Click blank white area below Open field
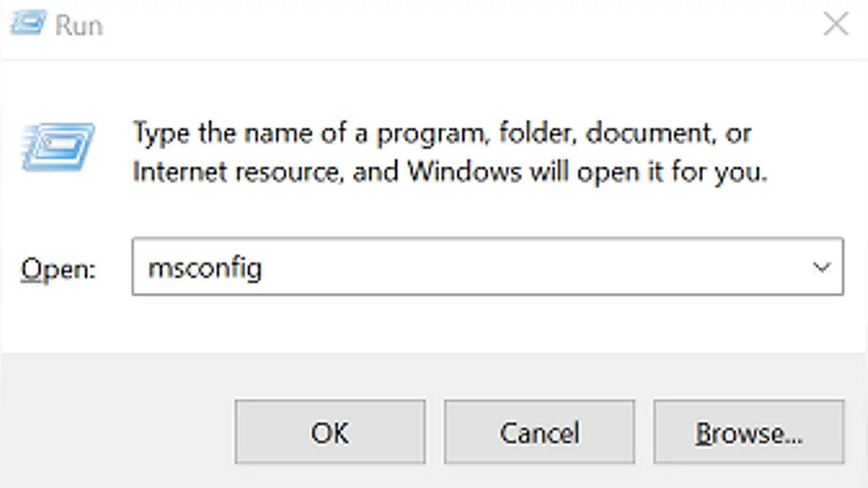 pyautogui.click(x=434, y=325)
